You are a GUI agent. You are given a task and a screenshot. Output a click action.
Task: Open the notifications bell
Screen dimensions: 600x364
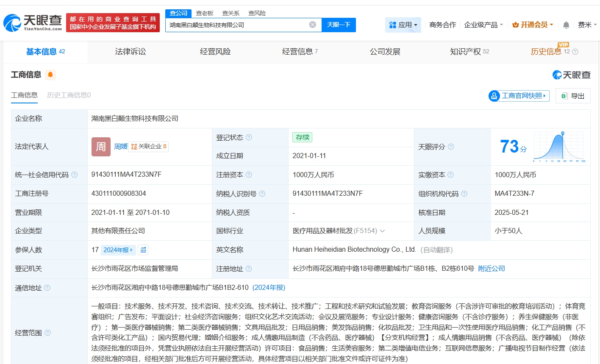coord(566,25)
